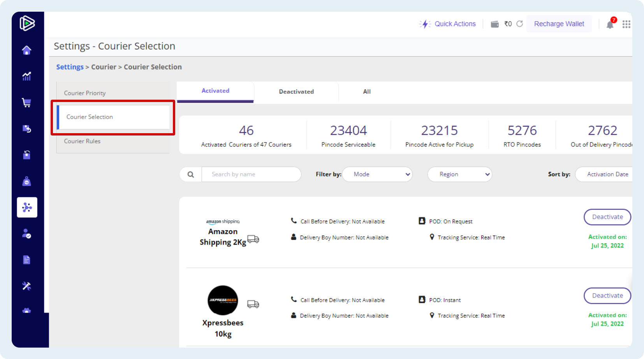The width and height of the screenshot is (644, 359).
Task: Open the Activation Date sort dropdown
Action: click(604, 174)
